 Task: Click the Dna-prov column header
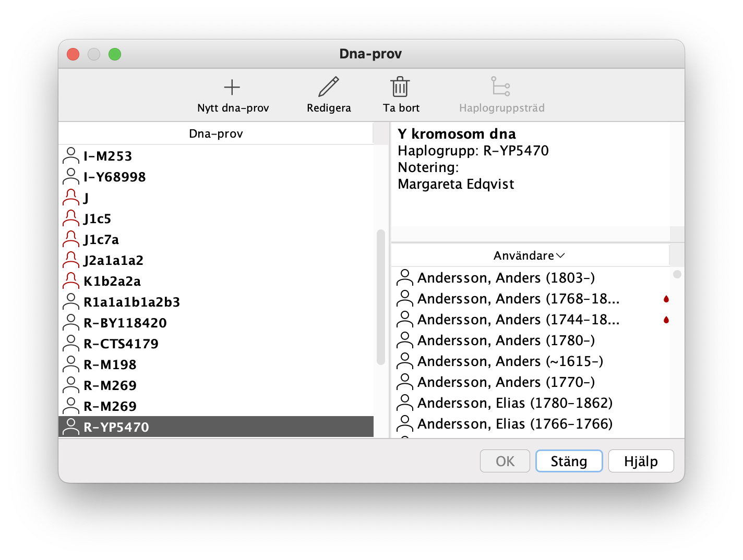click(215, 133)
